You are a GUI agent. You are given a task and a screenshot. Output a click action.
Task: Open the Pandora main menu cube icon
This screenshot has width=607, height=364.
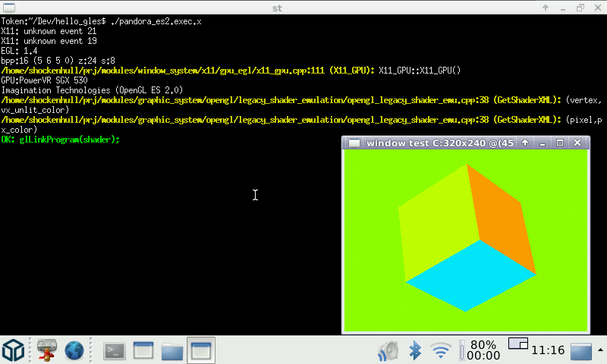(14, 350)
